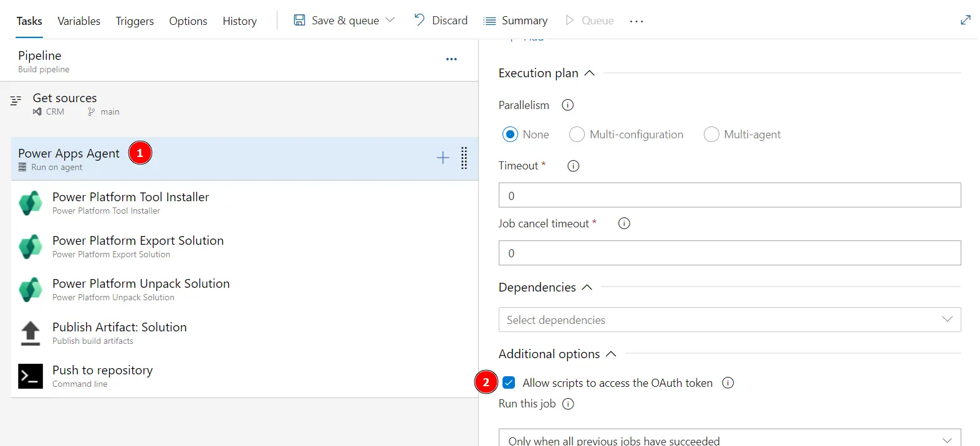Click the Power Platform Export Solution icon
The height and width of the screenshot is (446, 980).
[x=31, y=247]
